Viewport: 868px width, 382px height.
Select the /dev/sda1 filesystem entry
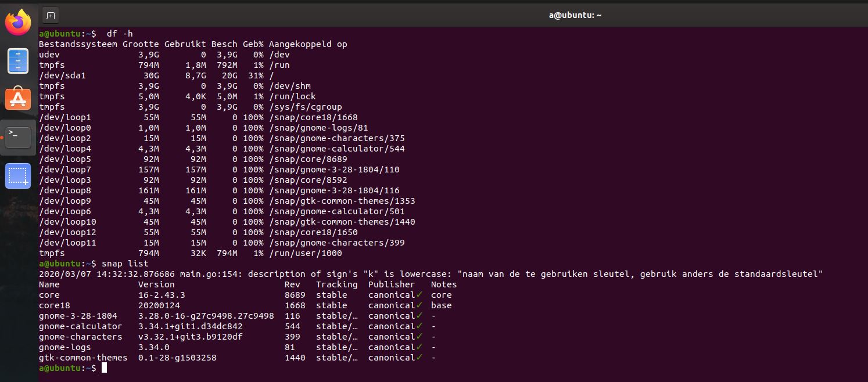tap(62, 75)
